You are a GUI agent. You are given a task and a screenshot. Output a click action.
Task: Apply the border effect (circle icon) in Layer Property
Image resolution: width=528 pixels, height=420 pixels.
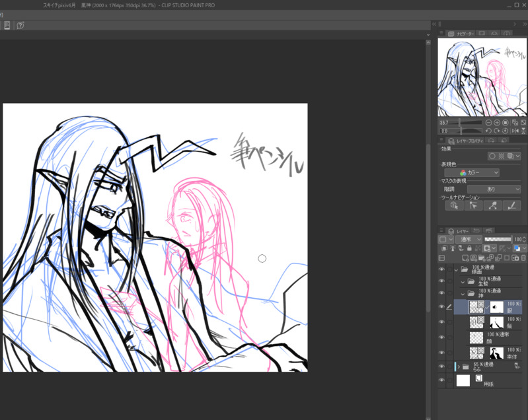(x=492, y=156)
